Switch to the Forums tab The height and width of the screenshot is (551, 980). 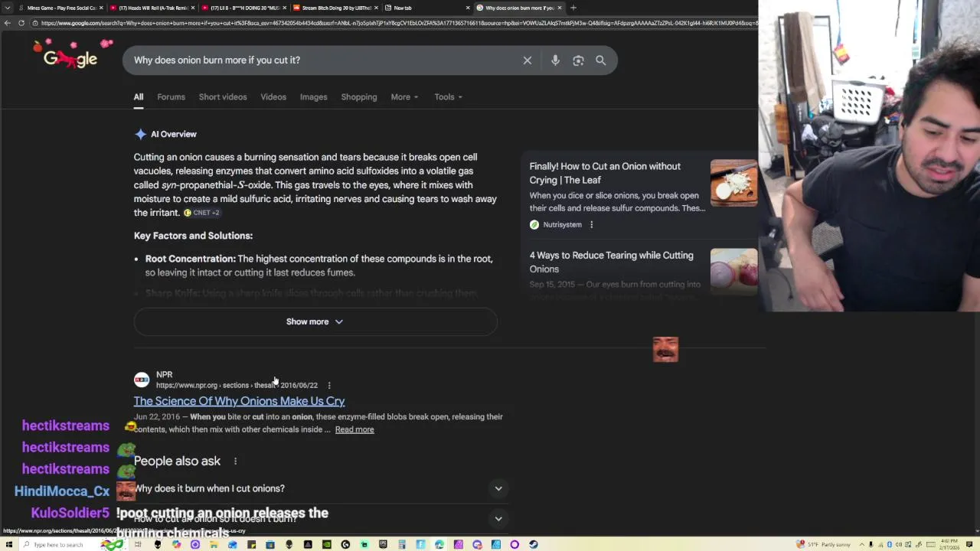click(x=171, y=97)
